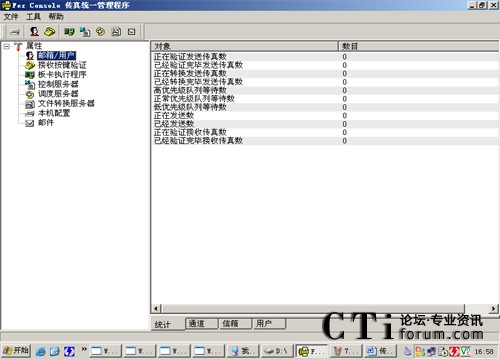Select 本机配置 tree item
Image resolution: width=500 pixels, height=360 pixels.
click(54, 113)
